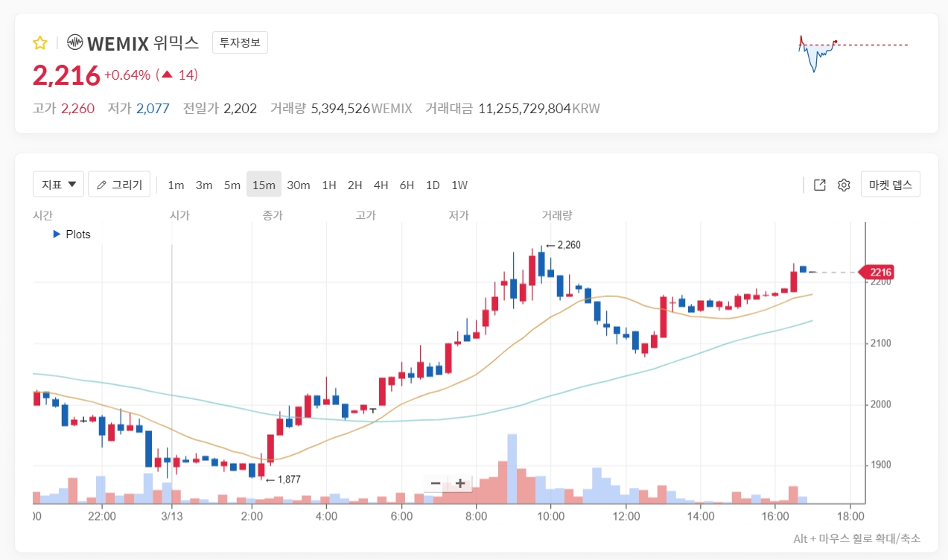Click the 고가 2,260 high value
Screen dimensions: 948x560
[77, 109]
